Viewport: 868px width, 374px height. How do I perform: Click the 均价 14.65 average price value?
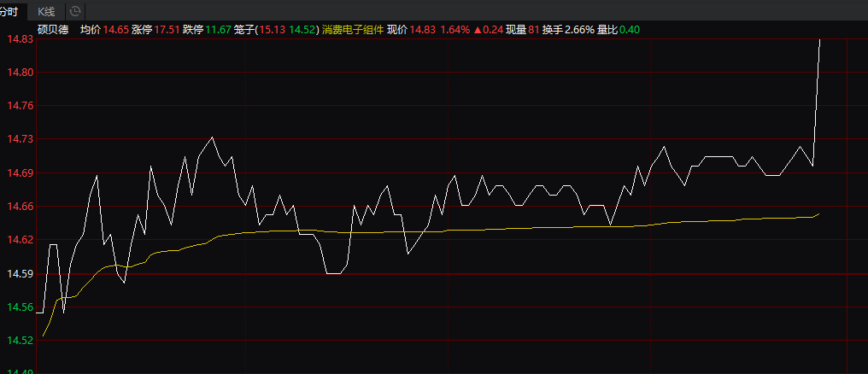[x=116, y=30]
